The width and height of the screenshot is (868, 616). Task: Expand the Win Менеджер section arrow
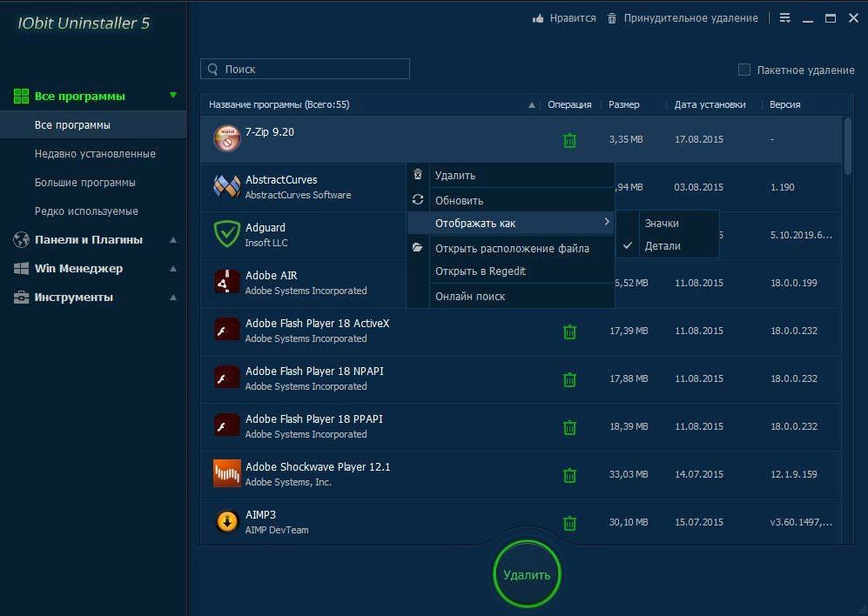173,269
